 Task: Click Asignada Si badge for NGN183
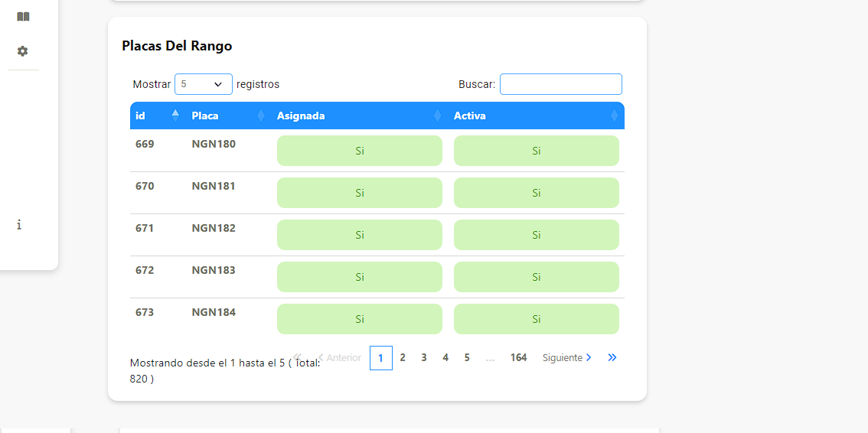359,276
